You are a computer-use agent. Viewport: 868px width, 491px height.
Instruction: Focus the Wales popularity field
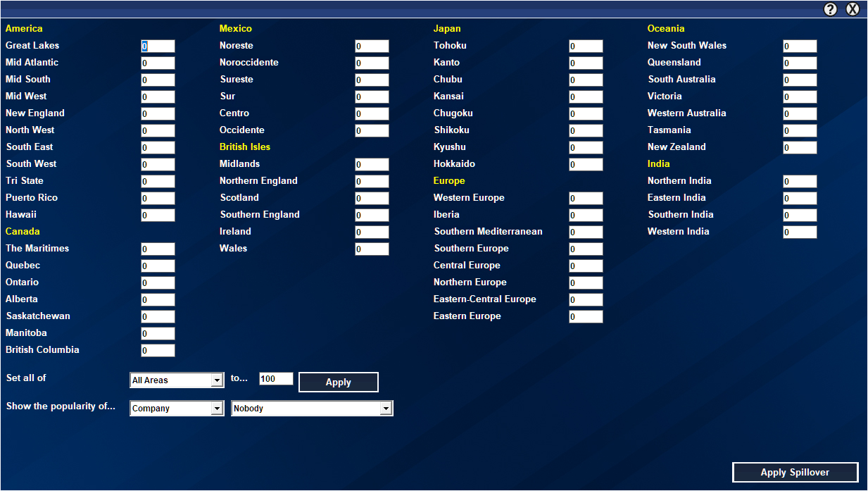(372, 249)
